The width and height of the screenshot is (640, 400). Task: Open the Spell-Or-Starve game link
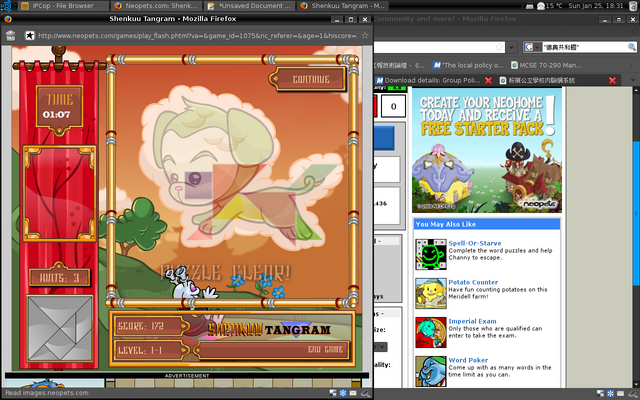475,243
